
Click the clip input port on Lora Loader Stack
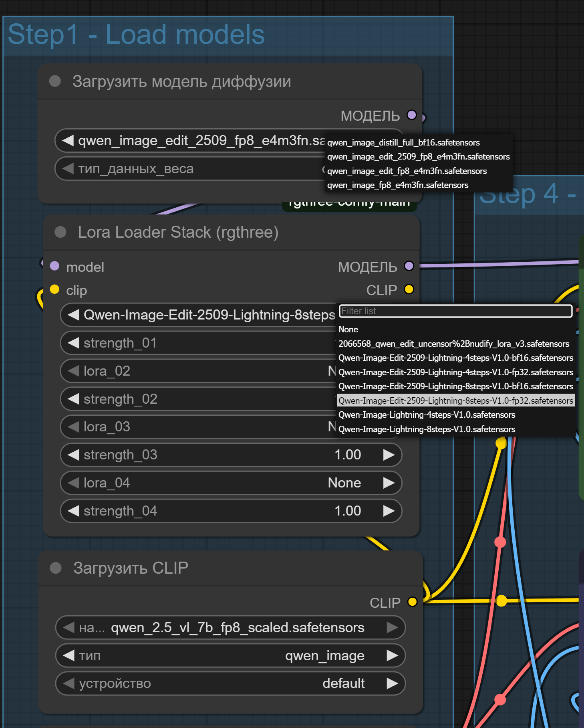point(54,289)
